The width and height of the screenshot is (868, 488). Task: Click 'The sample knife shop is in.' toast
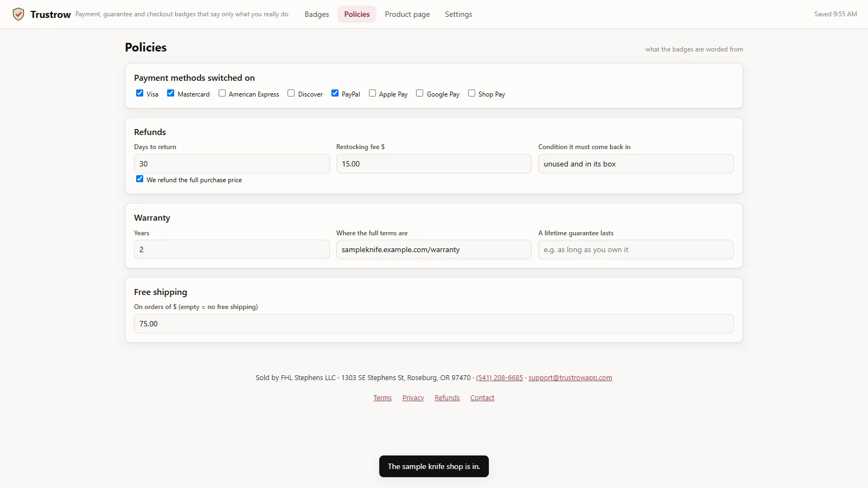(x=434, y=466)
